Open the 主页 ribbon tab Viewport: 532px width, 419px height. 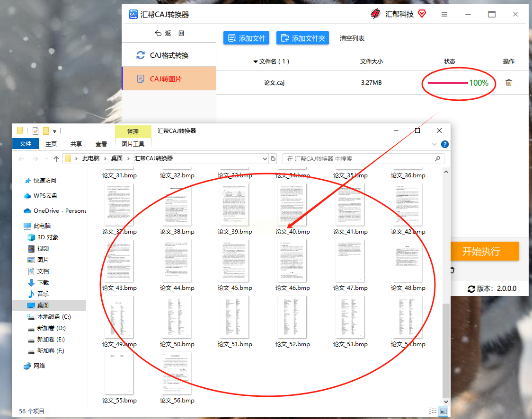pos(51,144)
